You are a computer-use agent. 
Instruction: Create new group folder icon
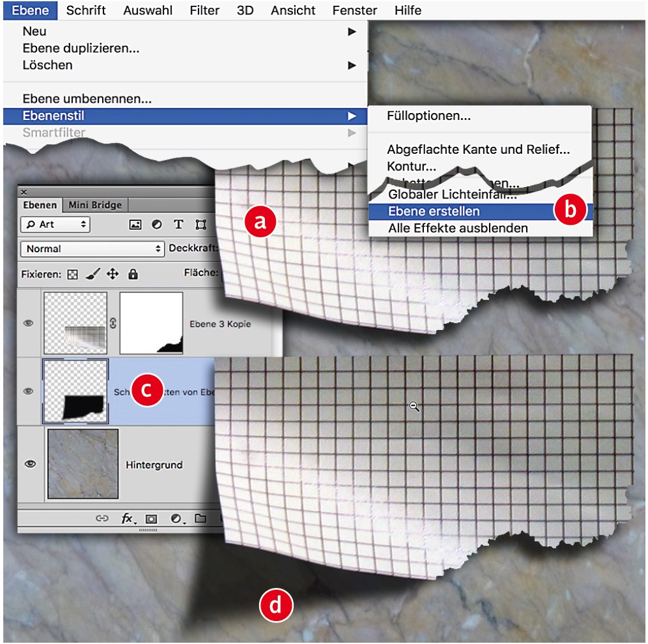click(x=200, y=518)
